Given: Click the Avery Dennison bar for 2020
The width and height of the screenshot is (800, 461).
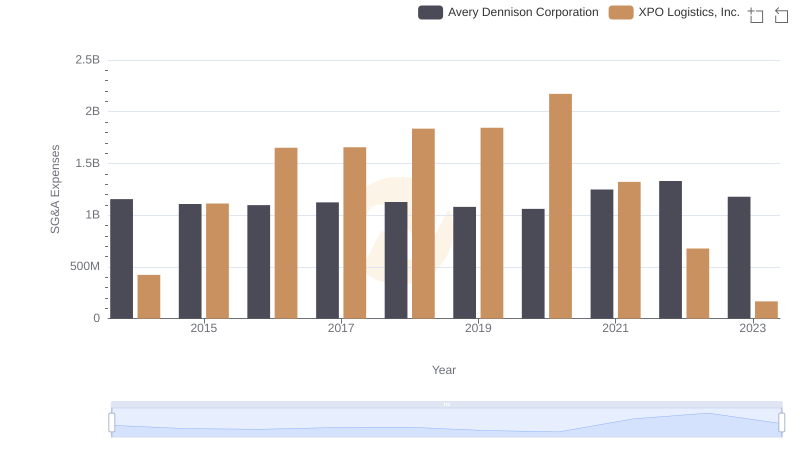Looking at the screenshot, I should 533,264.
